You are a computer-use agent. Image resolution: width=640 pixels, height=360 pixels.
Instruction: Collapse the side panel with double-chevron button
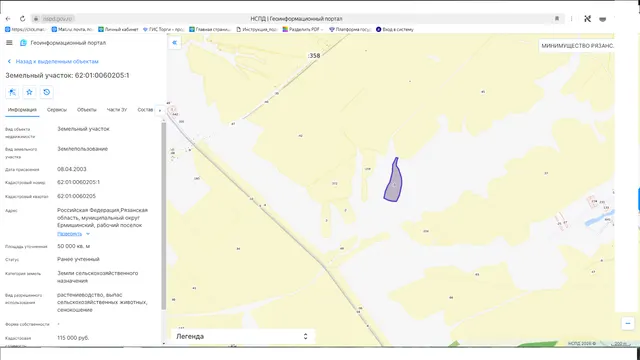[x=175, y=42]
